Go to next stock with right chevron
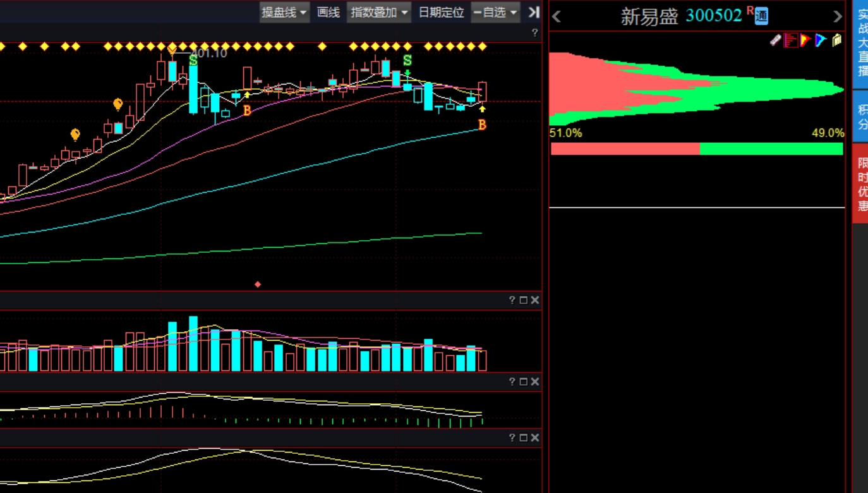868x493 pixels. pos(838,17)
